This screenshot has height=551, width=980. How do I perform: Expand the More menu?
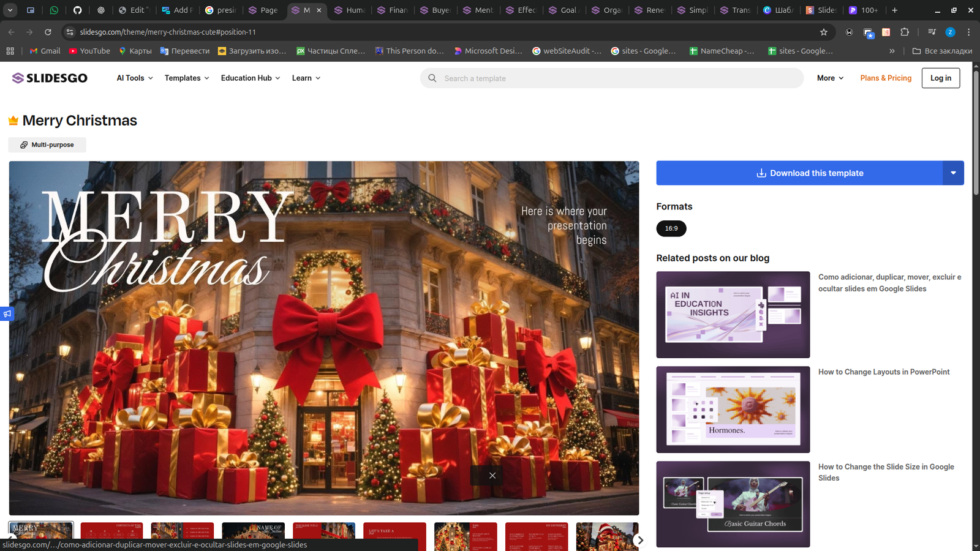830,78
